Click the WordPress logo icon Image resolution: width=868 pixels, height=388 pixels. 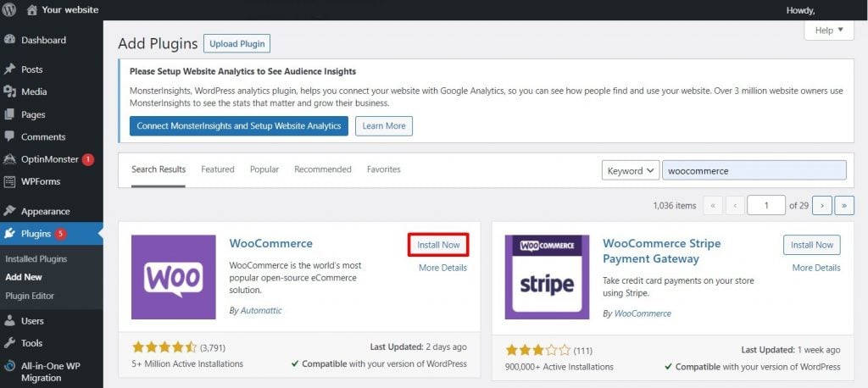click(8, 10)
